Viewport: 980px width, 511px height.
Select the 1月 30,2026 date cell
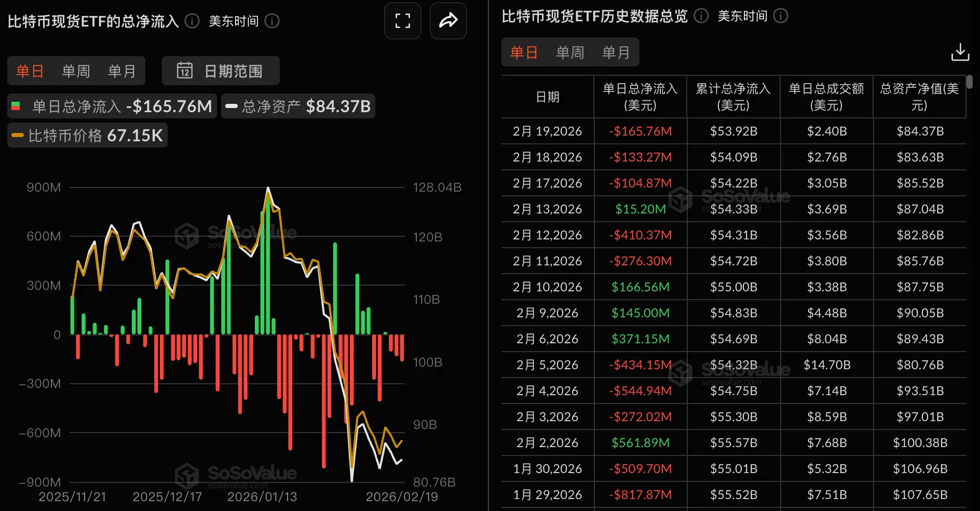coord(548,468)
